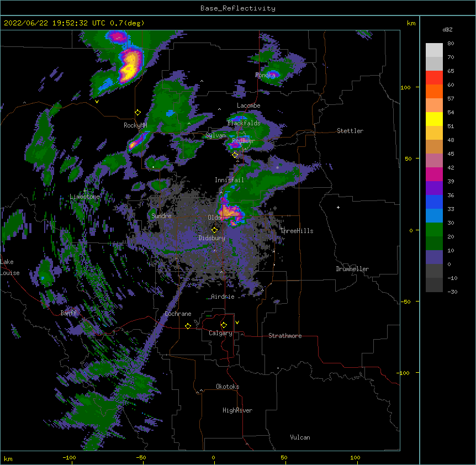
Task: Click the Banff town label
Action: point(68,313)
